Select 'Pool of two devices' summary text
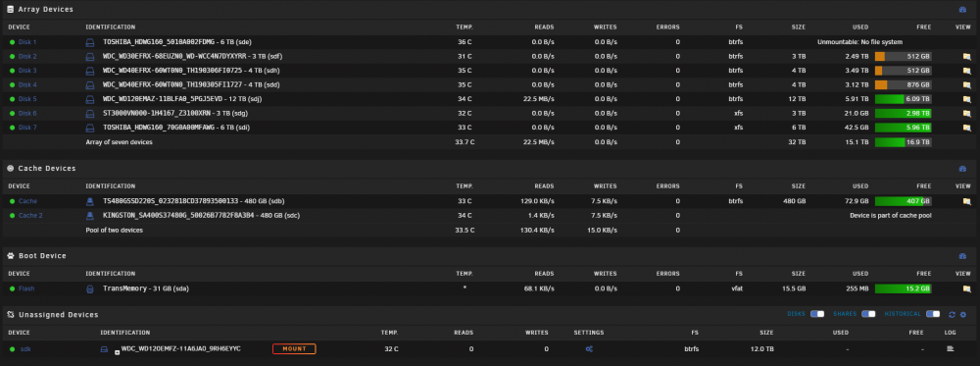 click(x=115, y=231)
